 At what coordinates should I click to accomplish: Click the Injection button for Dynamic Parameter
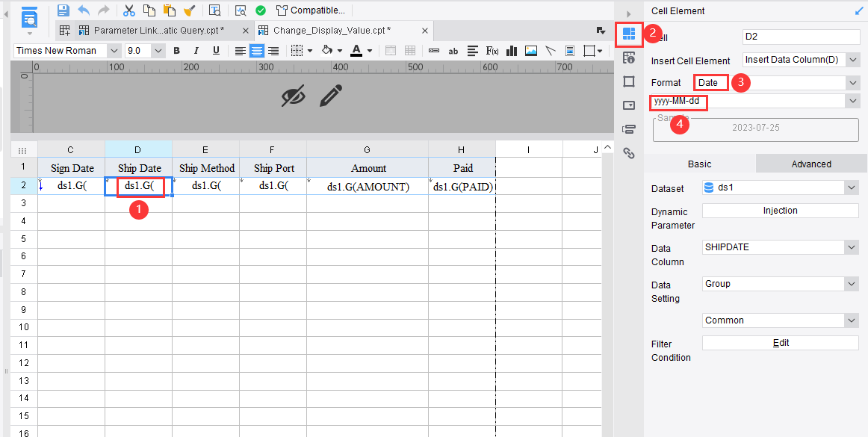[x=780, y=210]
